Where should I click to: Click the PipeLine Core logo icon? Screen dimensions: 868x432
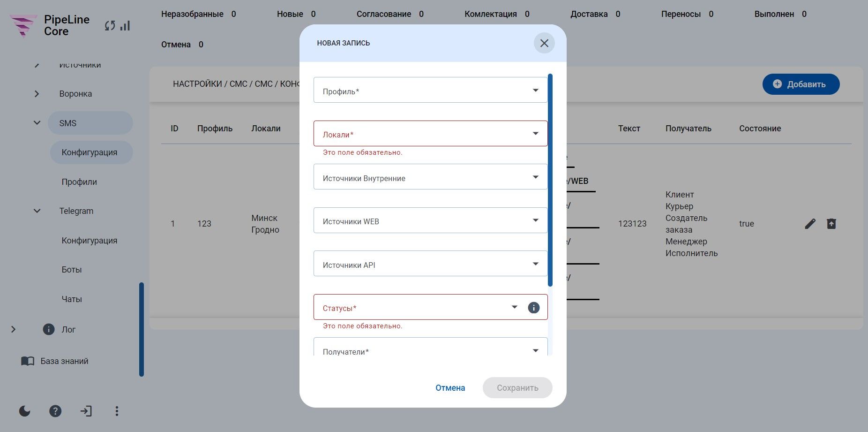(x=23, y=25)
